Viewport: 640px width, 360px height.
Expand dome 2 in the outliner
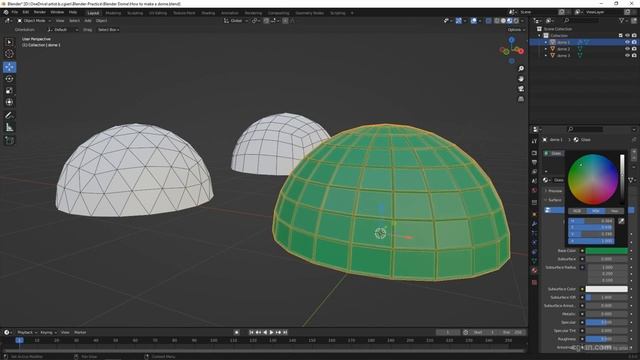[546, 49]
